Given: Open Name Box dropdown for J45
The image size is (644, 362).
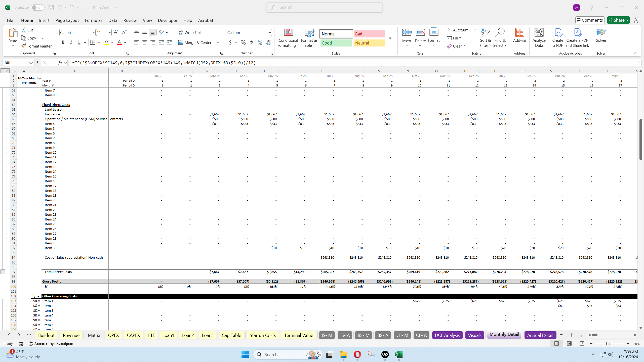Looking at the screenshot, I should [x=31, y=63].
